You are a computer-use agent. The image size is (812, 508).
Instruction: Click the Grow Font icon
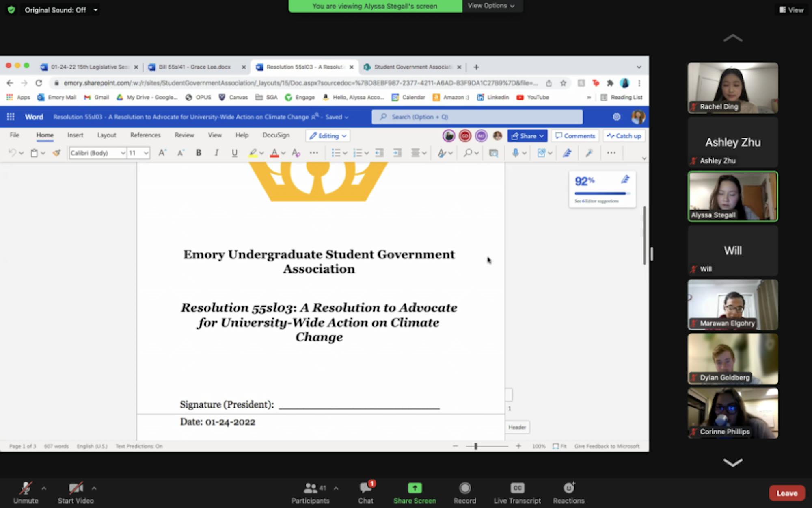coord(162,153)
